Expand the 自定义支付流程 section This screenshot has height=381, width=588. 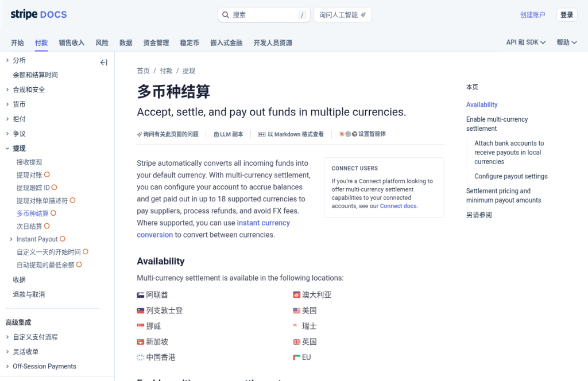(7, 337)
